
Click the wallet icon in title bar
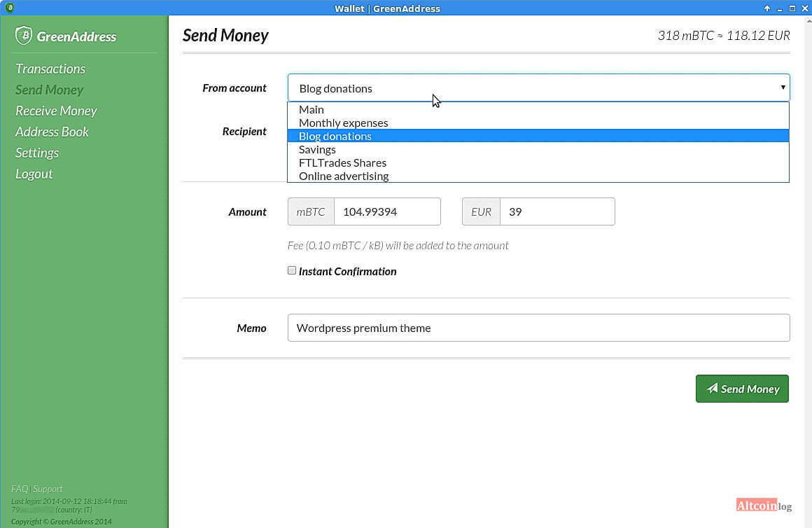coord(9,8)
